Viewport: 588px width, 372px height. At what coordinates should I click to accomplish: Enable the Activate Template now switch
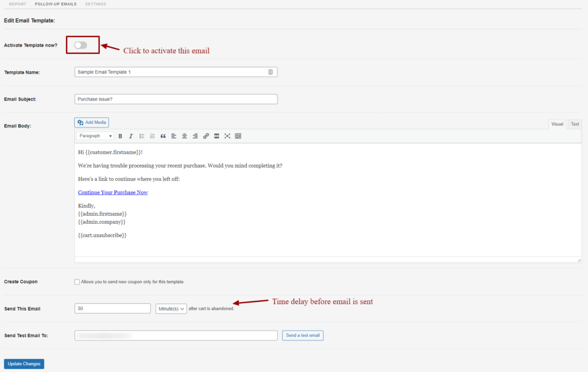tap(81, 45)
